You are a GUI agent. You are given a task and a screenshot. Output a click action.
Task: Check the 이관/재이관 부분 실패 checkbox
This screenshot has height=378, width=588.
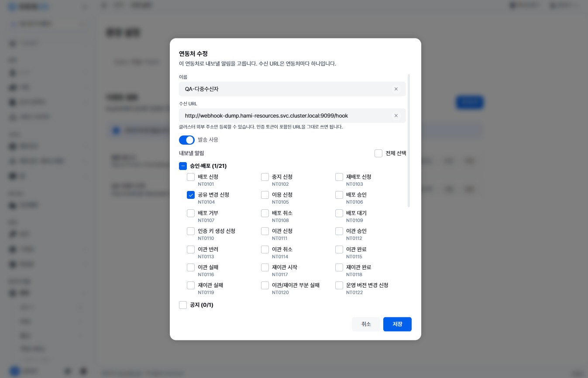[x=265, y=285]
